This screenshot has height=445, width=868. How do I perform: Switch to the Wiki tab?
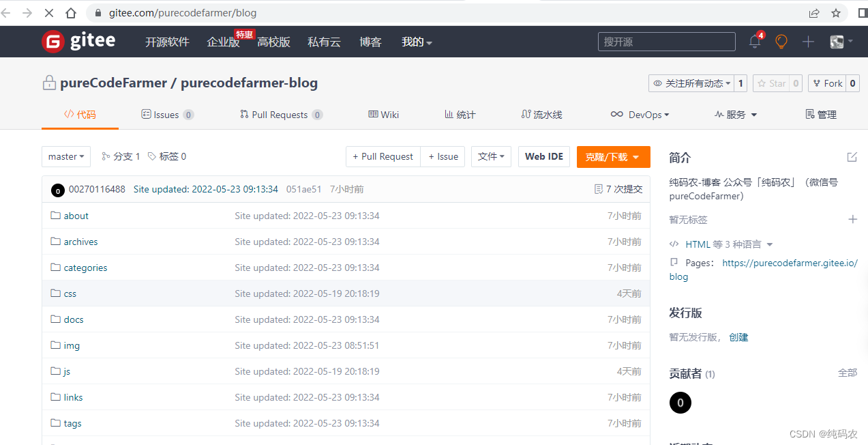tap(383, 114)
